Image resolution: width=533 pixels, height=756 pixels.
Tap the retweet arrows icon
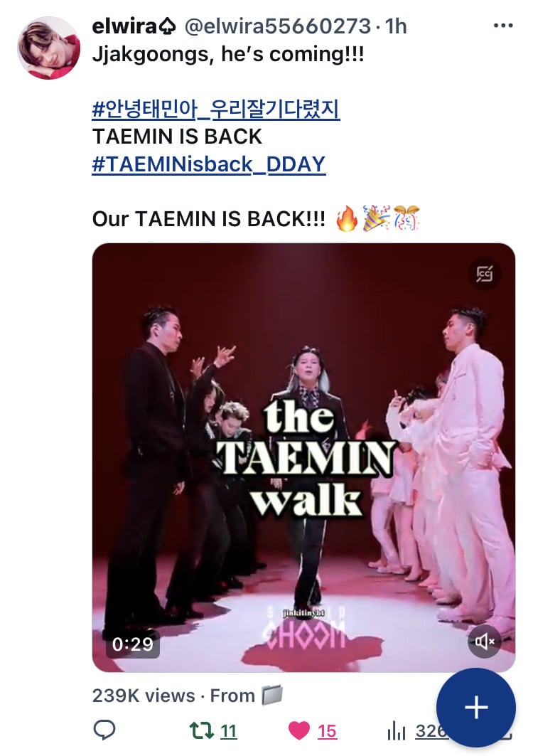click(202, 730)
